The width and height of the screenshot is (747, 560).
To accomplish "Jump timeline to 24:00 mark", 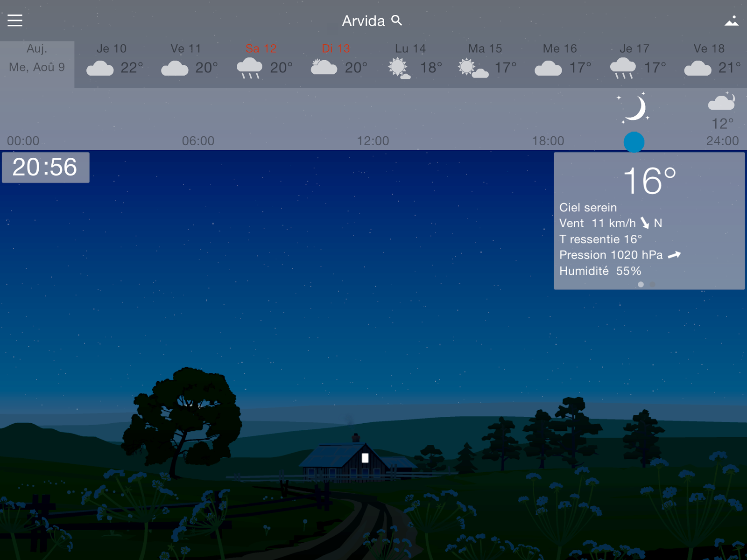I will [722, 141].
